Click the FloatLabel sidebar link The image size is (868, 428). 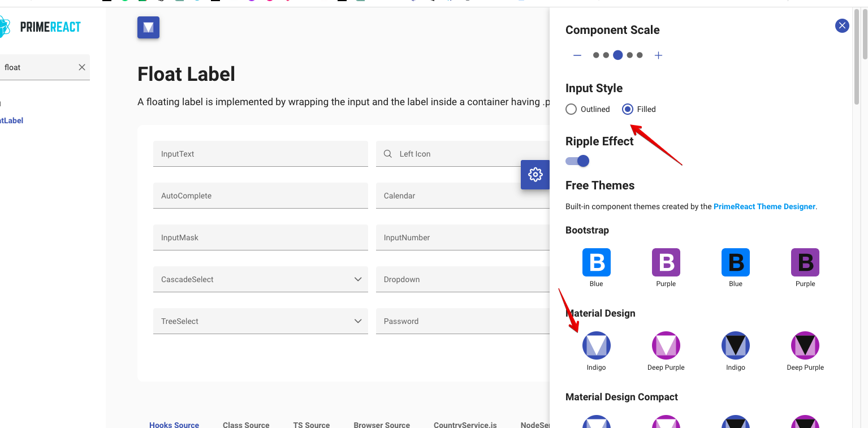click(11, 120)
